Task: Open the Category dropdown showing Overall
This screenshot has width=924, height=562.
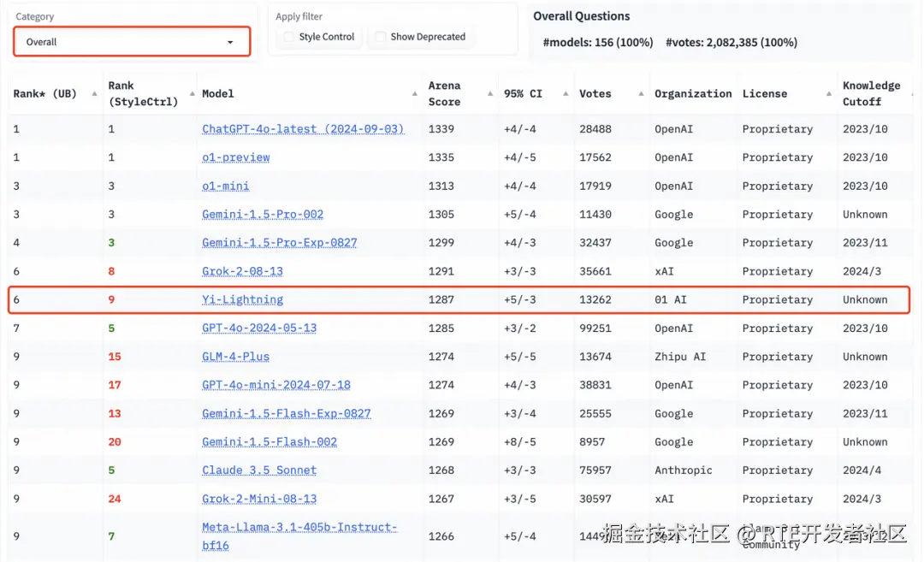Action: click(x=132, y=42)
